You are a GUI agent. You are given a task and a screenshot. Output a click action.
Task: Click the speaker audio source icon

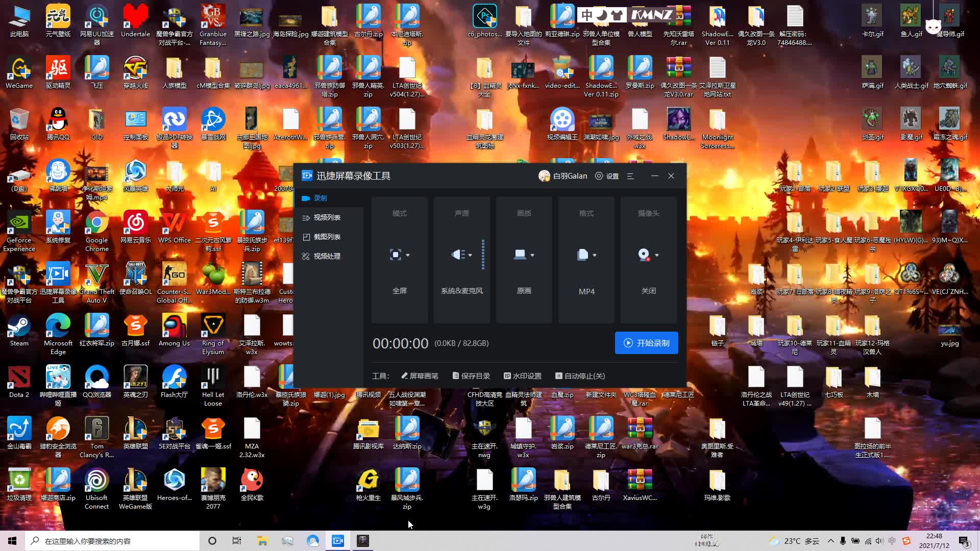pyautogui.click(x=458, y=255)
